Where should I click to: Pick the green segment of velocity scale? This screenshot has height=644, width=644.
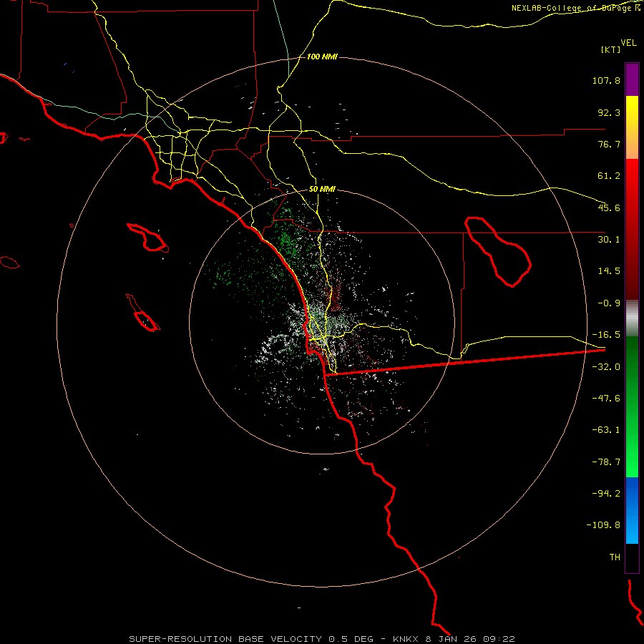[x=632, y=406]
